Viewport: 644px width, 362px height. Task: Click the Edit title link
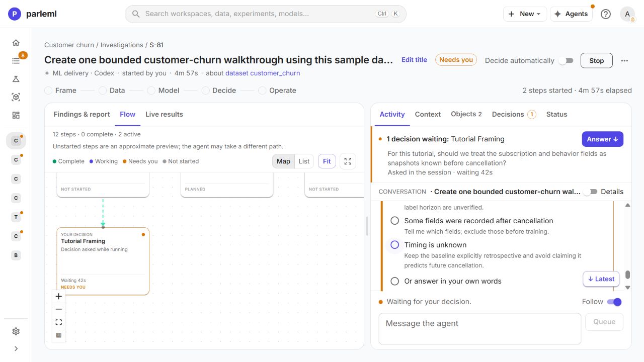[414, 59]
